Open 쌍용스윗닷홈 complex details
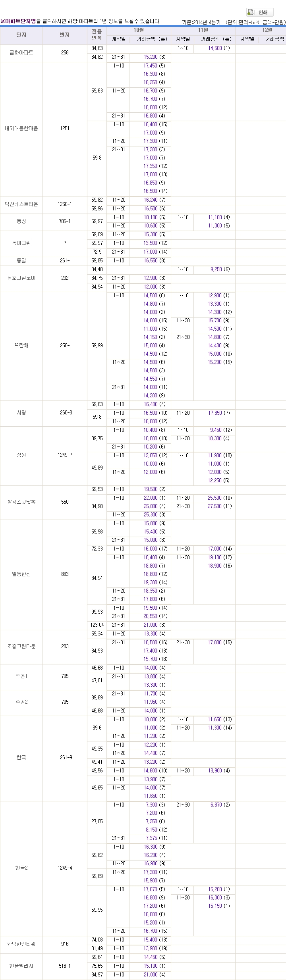This screenshot has width=286, height=980. pyautogui.click(x=21, y=502)
